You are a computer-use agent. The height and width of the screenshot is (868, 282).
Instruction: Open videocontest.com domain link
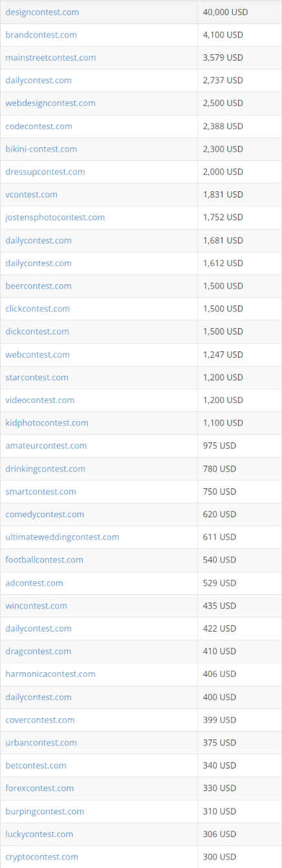40,400
